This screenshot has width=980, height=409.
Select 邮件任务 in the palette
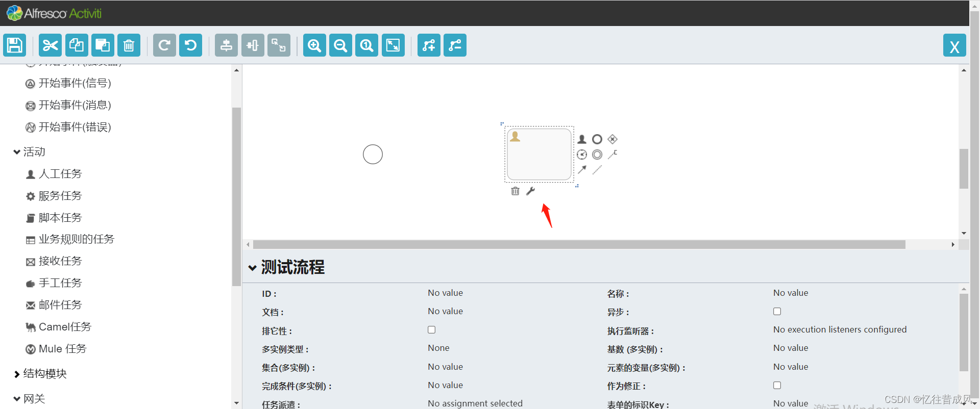pyautogui.click(x=54, y=305)
